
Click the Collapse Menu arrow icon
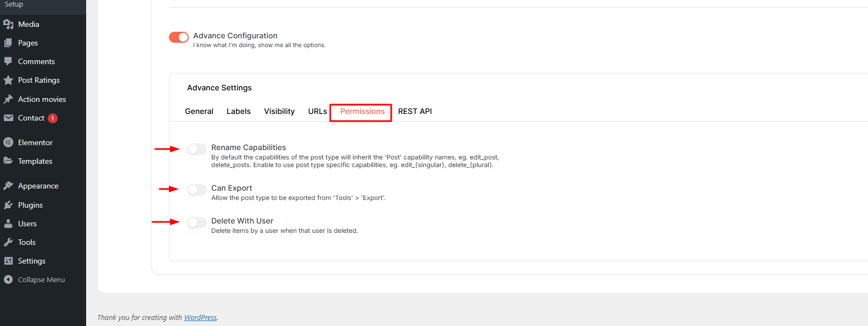8,279
